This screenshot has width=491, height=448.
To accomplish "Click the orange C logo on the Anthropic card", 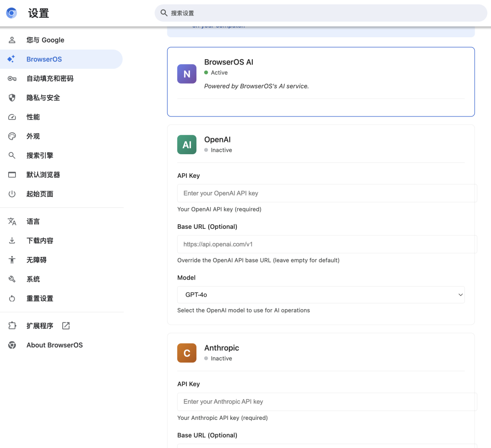I will tap(187, 352).
